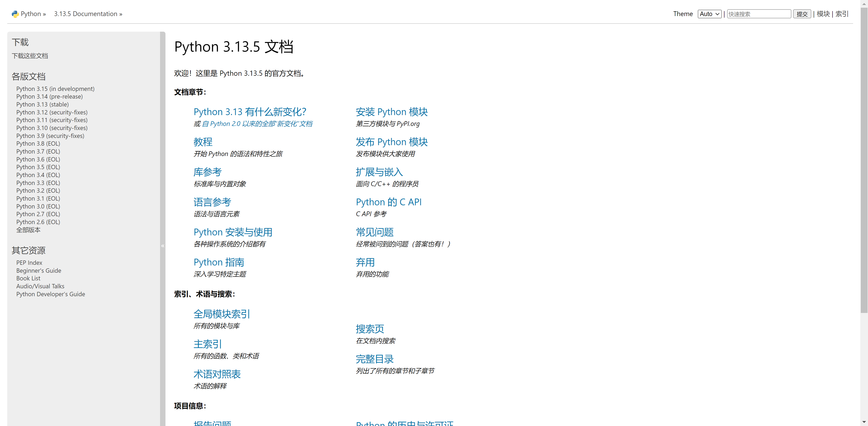Open Python 3.8 (EOL) docs
Image resolution: width=868 pixels, height=426 pixels.
coord(38,144)
